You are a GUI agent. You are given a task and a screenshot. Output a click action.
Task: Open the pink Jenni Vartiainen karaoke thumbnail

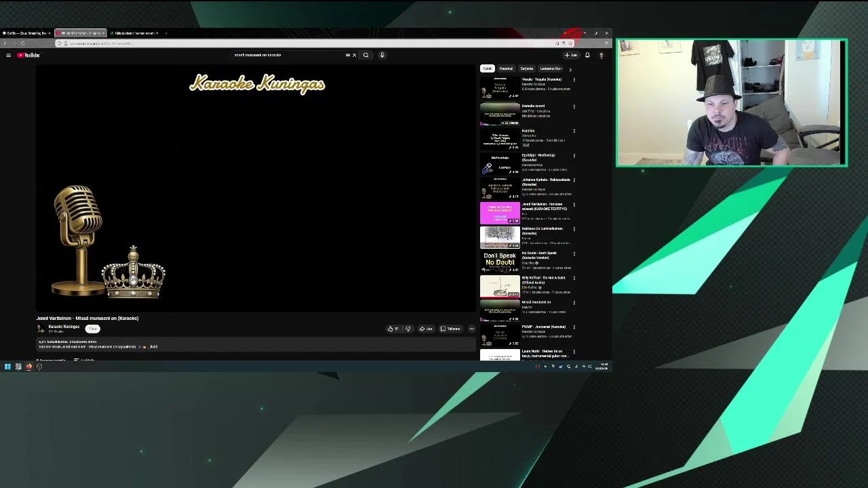point(500,213)
